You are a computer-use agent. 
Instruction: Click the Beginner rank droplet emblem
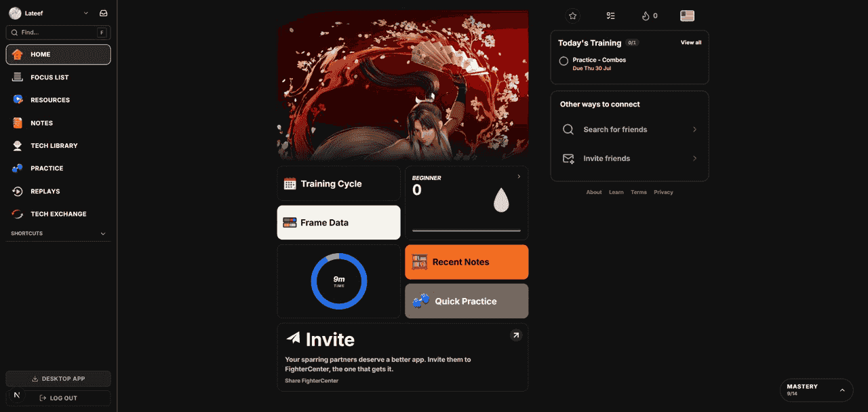point(501,200)
